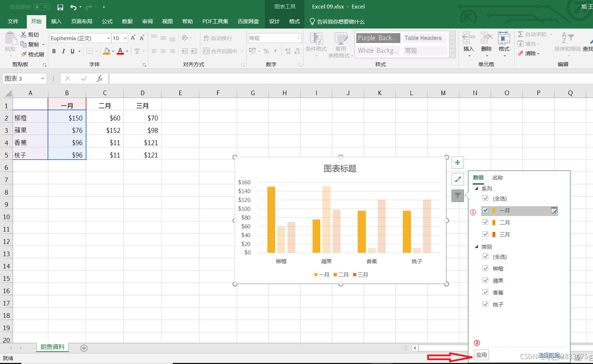The height and width of the screenshot is (364, 593).
Task: Switch to 名称 tab in filter panel
Action: click(x=498, y=178)
